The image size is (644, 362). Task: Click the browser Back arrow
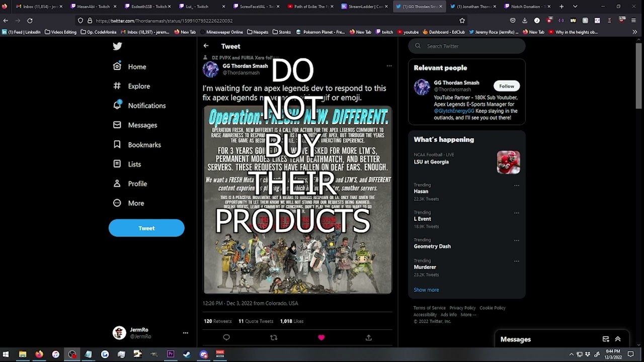tap(6, 21)
